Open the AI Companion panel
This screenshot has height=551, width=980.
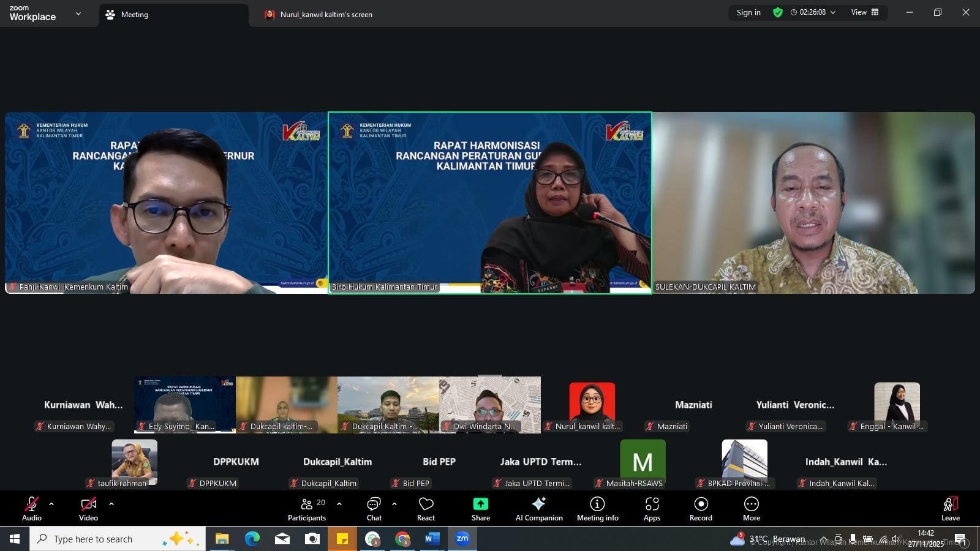538,509
